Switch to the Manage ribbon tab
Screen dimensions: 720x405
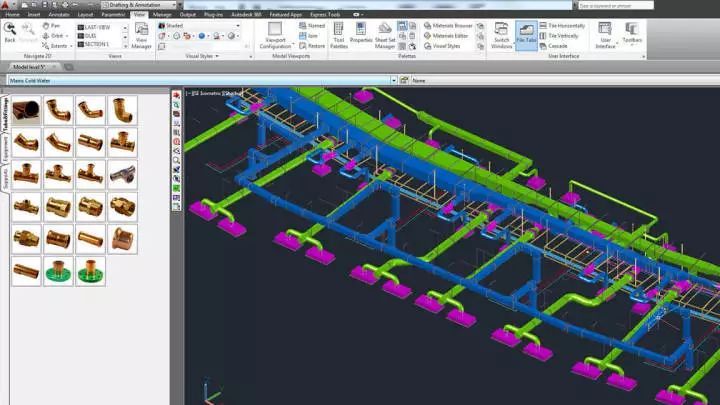coord(161,15)
